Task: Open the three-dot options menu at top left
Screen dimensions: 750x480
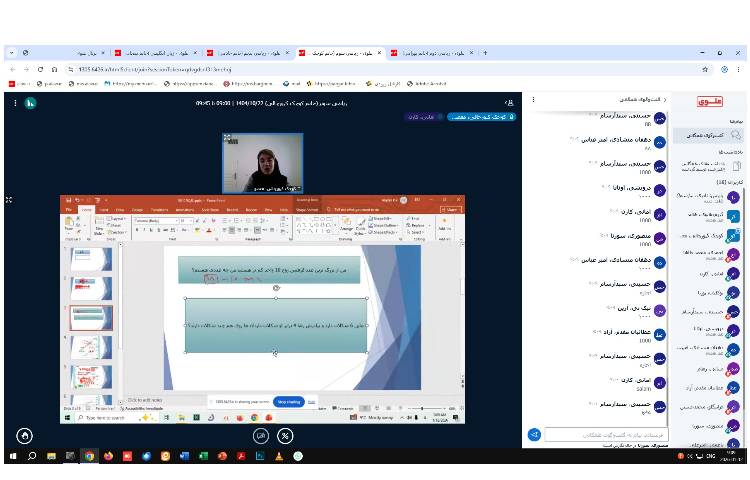Action: (15, 102)
